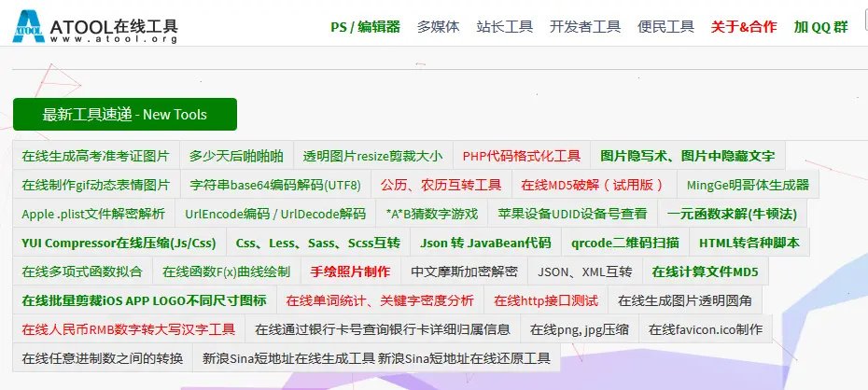Open 中文摩斯加密解密 tool
The height and width of the screenshot is (390, 868).
click(465, 272)
